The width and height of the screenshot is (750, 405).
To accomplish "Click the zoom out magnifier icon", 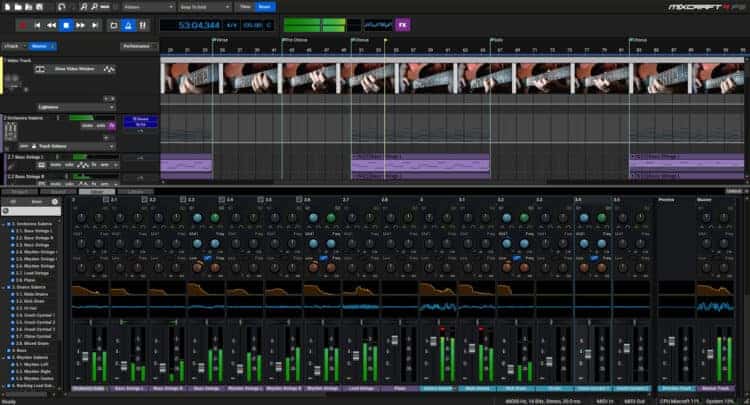I will 94,7.
